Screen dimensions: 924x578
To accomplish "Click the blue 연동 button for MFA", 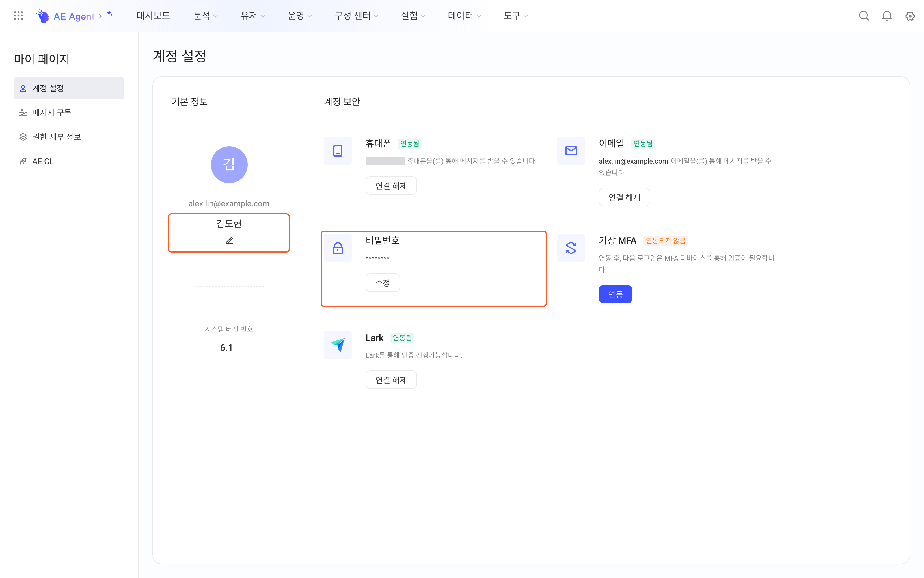I will (x=616, y=294).
